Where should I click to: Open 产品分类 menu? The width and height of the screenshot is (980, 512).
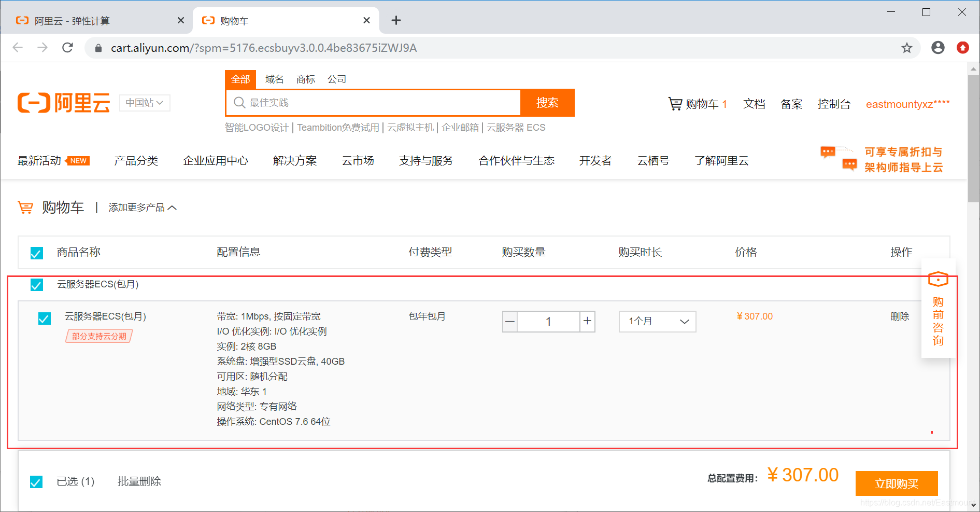pos(136,161)
